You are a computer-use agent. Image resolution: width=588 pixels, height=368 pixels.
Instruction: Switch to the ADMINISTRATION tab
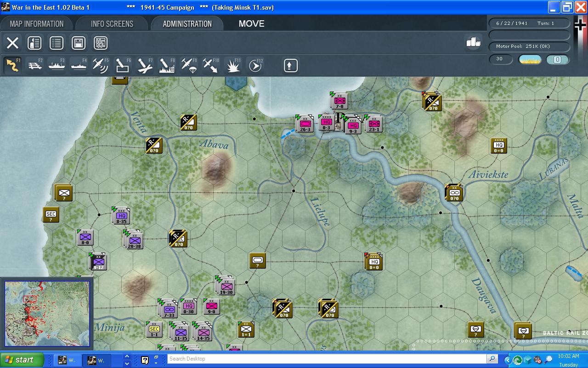pyautogui.click(x=187, y=24)
